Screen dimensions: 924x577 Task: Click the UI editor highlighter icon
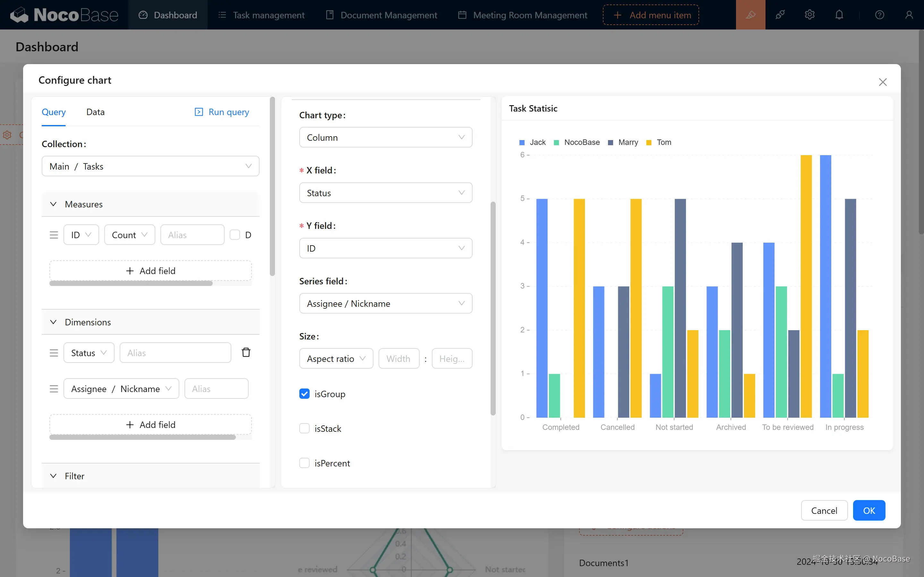coord(750,15)
